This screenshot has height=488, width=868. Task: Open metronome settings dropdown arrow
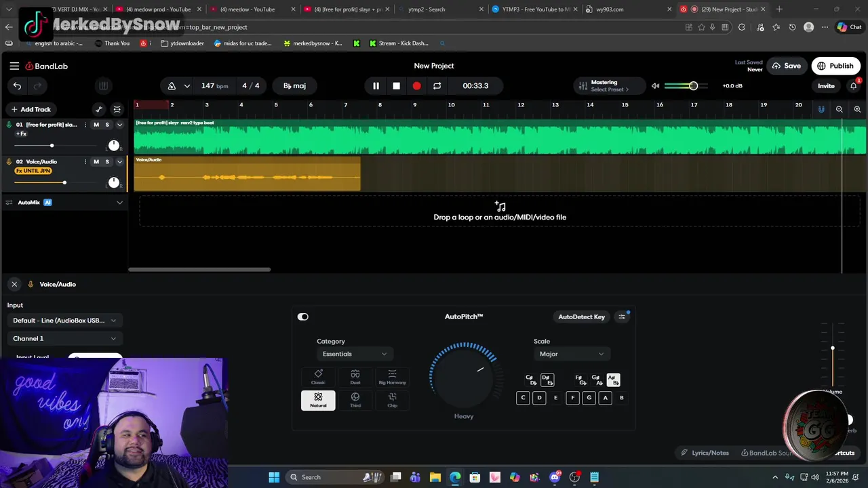(186, 86)
